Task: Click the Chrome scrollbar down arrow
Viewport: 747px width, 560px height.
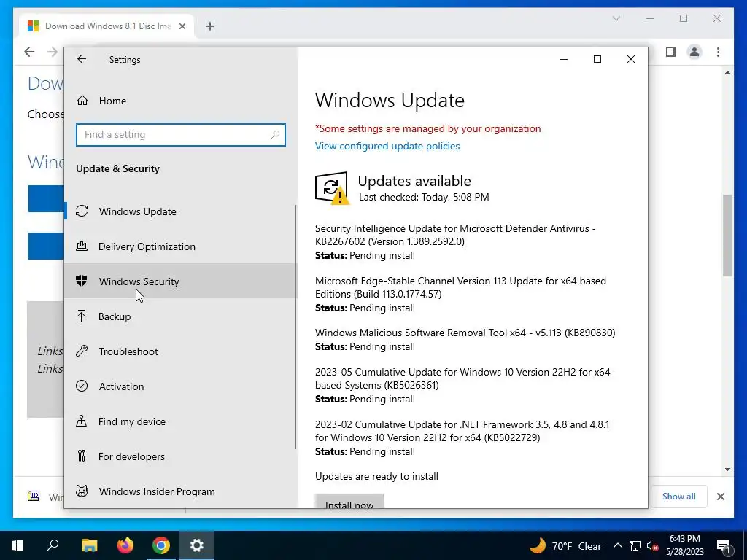Action: [727, 469]
